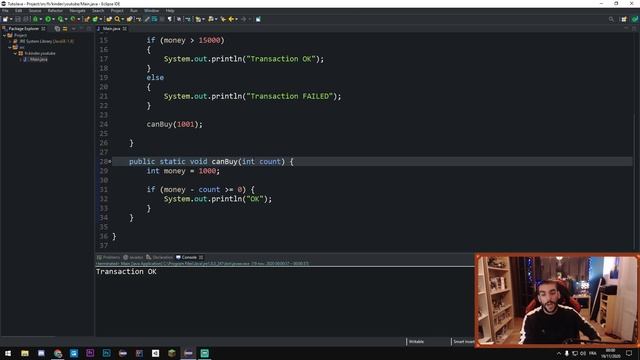Click Collapse All in Package Explorer
Screen dimensions: 640x360
coord(58,29)
